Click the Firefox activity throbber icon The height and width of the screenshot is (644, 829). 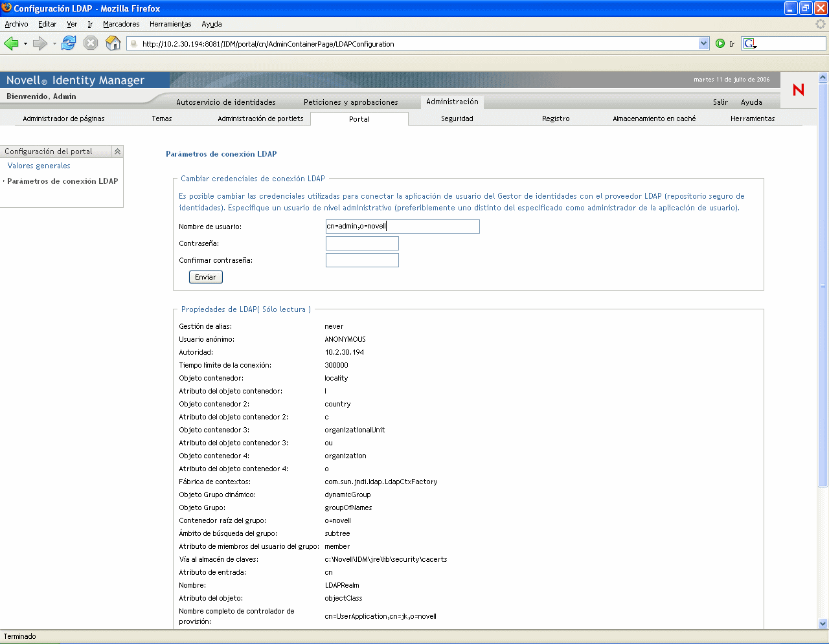821,24
